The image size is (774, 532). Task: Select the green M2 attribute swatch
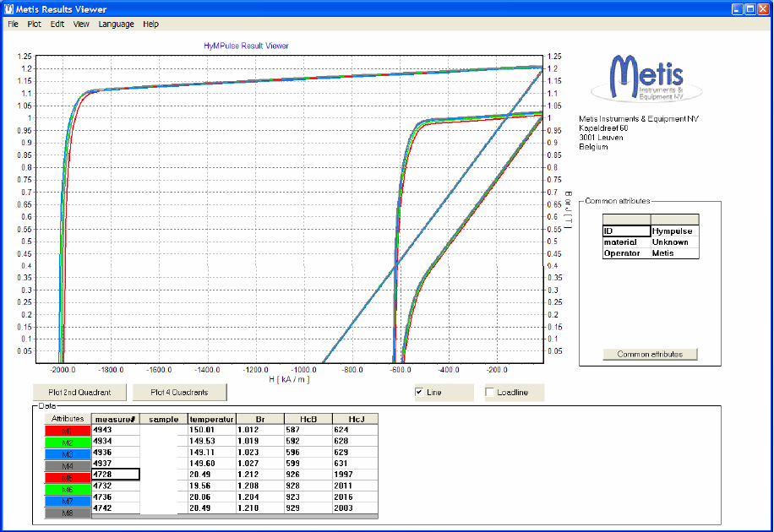pyautogui.click(x=68, y=442)
